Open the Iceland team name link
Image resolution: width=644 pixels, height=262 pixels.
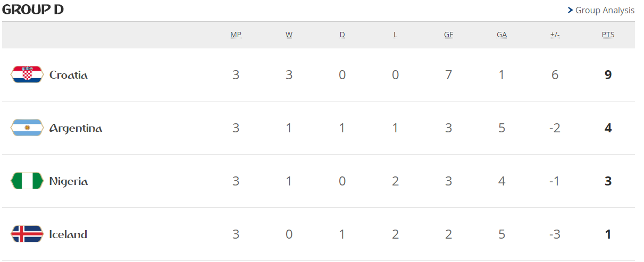(x=68, y=234)
